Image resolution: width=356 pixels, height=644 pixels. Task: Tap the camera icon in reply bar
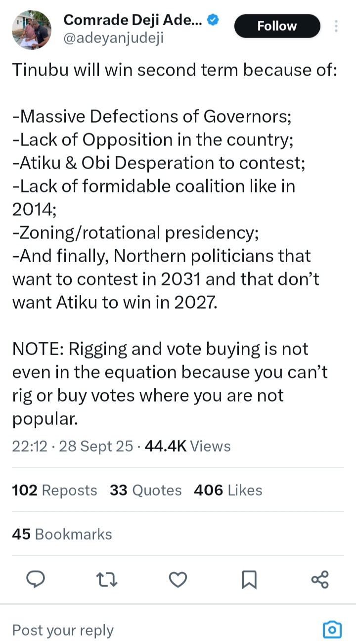point(332,630)
